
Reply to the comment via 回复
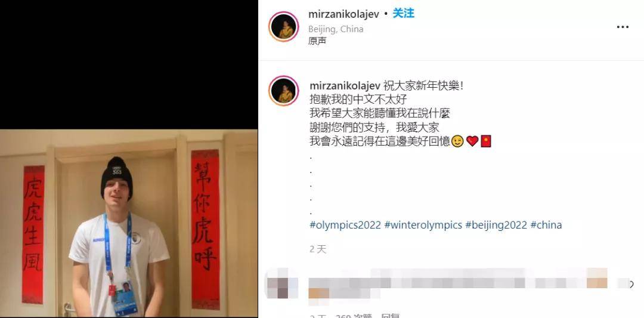coord(391,316)
